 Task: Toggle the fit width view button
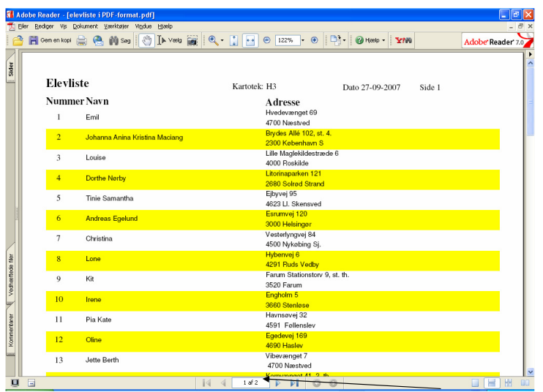250,40
